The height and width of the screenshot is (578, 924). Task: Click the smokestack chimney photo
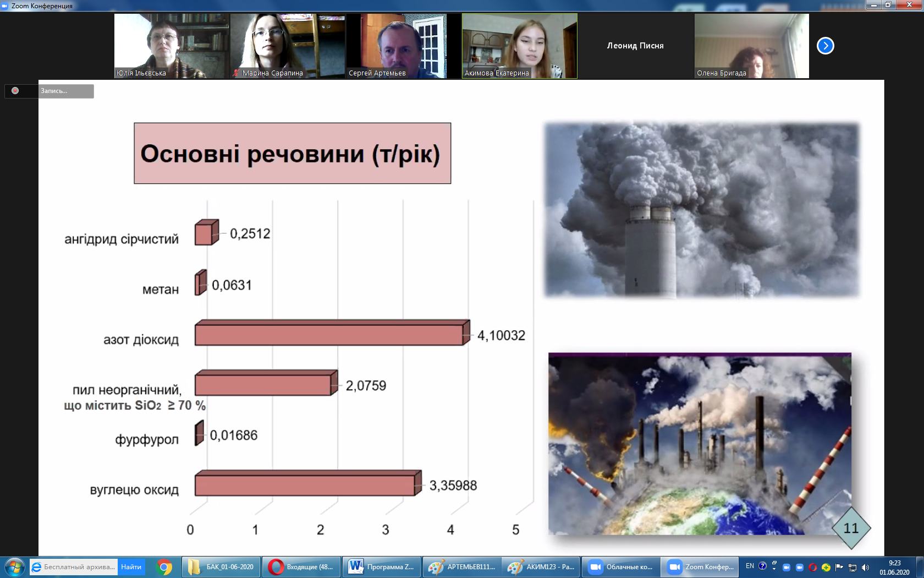[x=701, y=210]
